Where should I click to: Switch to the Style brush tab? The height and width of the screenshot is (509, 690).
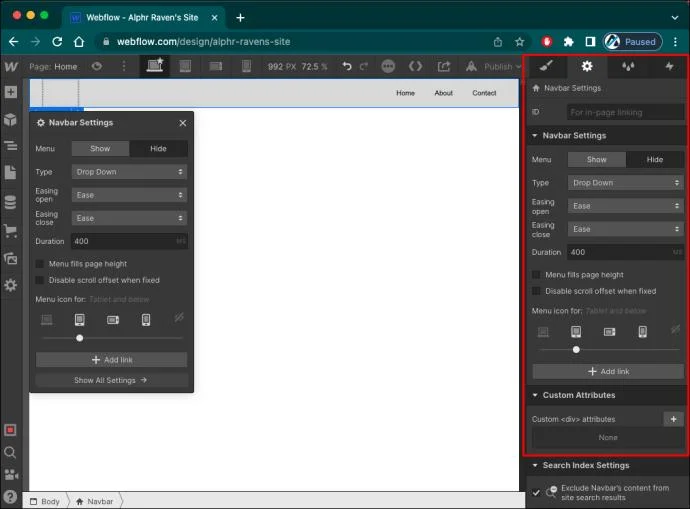click(547, 66)
